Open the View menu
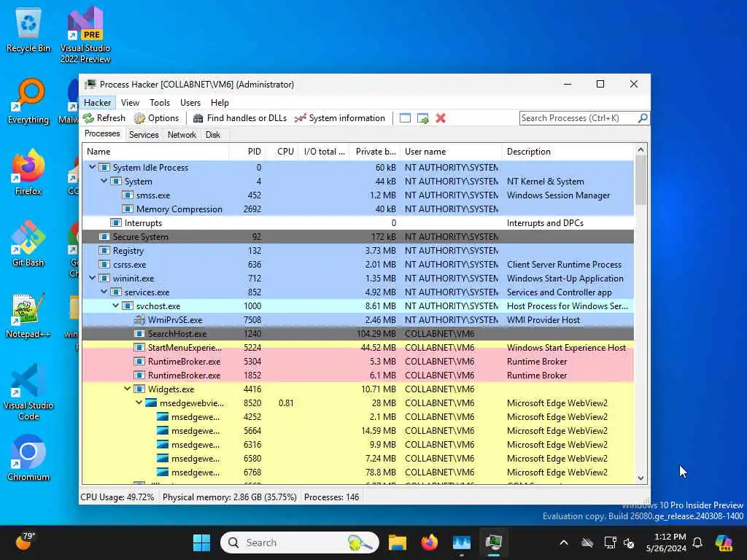The width and height of the screenshot is (747, 560). click(x=130, y=103)
